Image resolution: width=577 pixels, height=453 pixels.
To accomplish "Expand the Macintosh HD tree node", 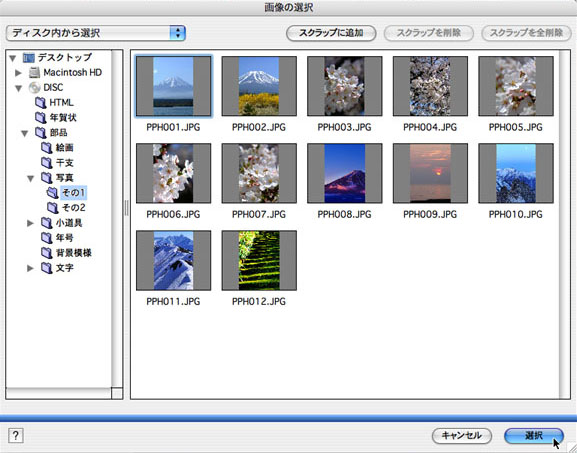I will (x=18, y=73).
